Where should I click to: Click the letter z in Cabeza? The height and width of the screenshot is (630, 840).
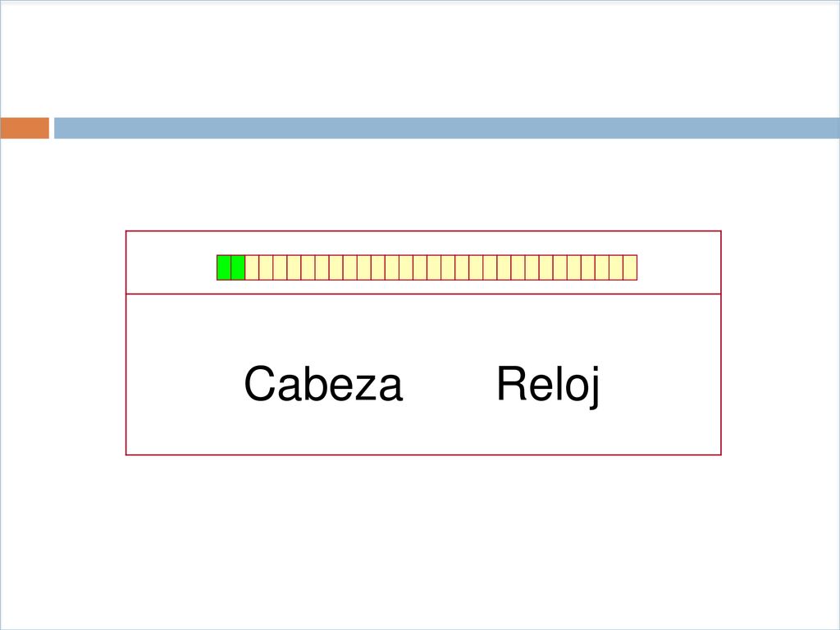pyautogui.click(x=363, y=388)
